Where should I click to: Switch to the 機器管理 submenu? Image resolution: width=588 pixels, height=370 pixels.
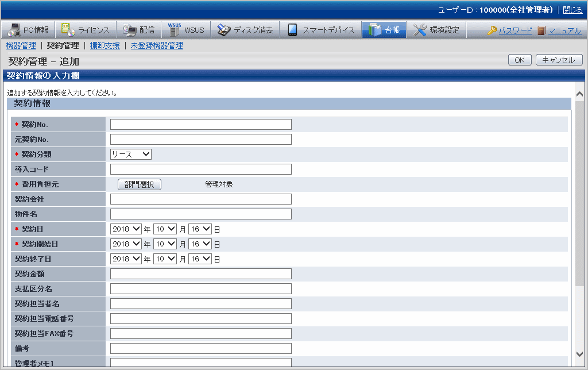[21, 45]
